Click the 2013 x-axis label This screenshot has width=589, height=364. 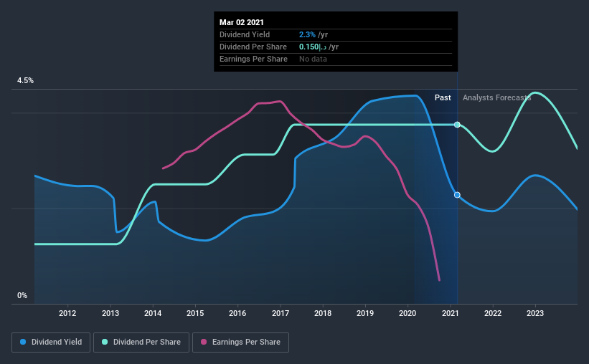pyautogui.click(x=110, y=313)
